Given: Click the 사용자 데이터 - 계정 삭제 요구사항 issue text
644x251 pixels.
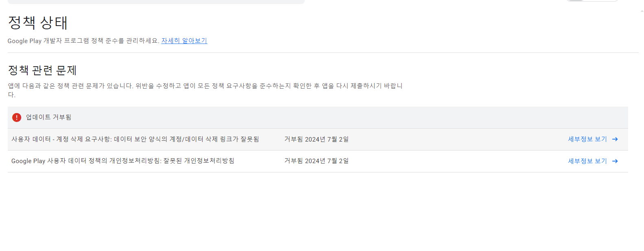Looking at the screenshot, I should click(135, 139).
